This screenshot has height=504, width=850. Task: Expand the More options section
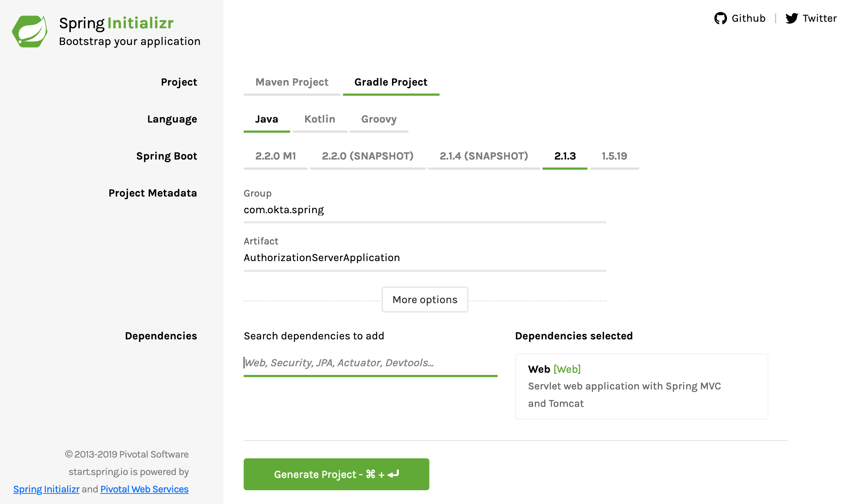425,300
